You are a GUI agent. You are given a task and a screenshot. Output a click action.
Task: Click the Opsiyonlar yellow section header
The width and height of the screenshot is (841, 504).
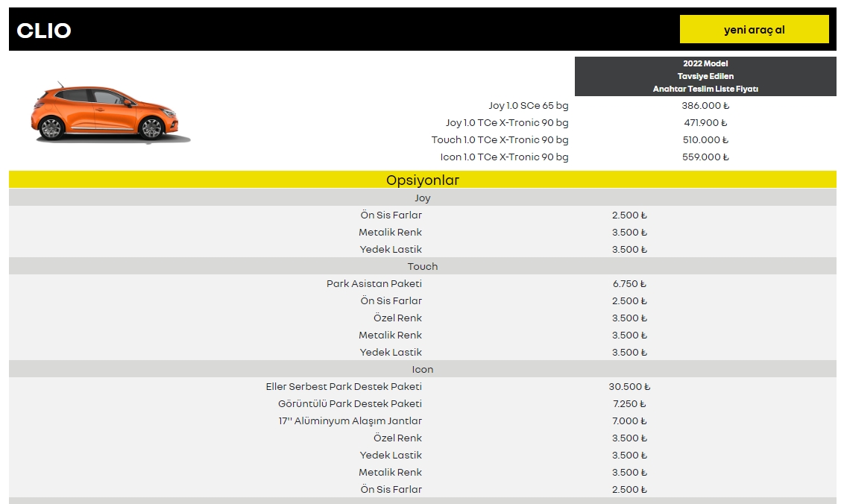(422, 180)
